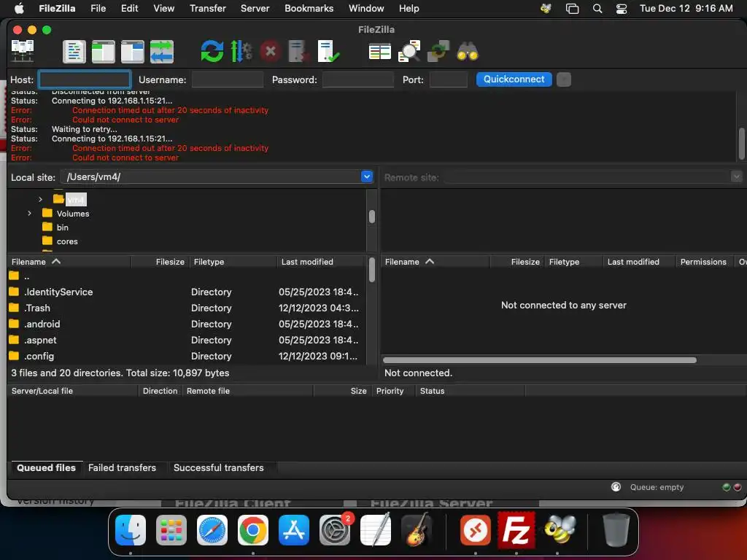747x560 pixels.
Task: Toggle synchronized browsing
Action: [438, 52]
